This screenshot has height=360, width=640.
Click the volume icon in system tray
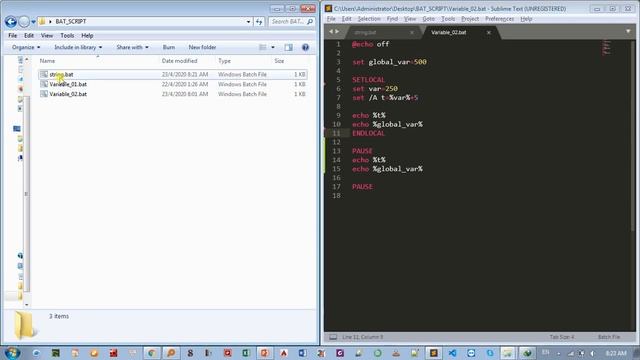593,353
